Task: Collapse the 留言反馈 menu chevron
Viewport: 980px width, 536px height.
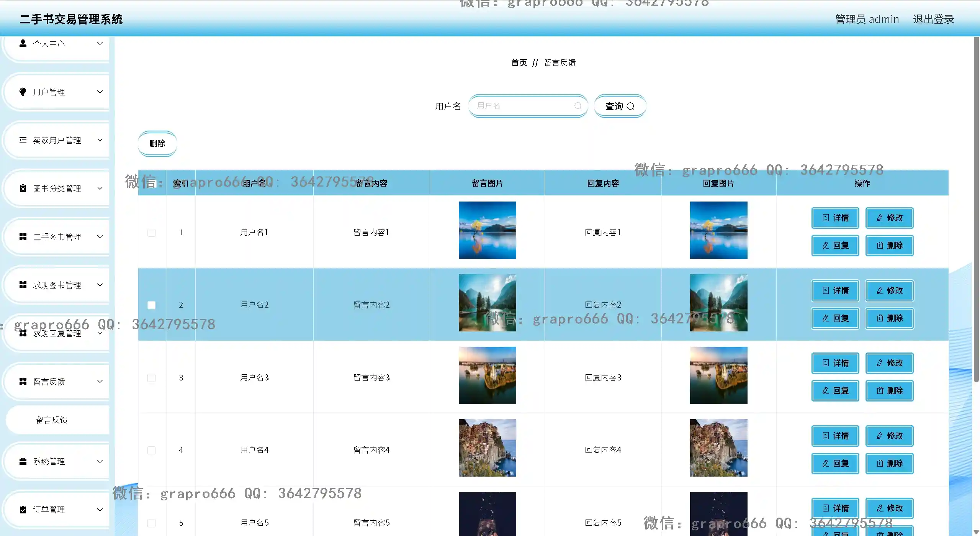Action: point(100,381)
